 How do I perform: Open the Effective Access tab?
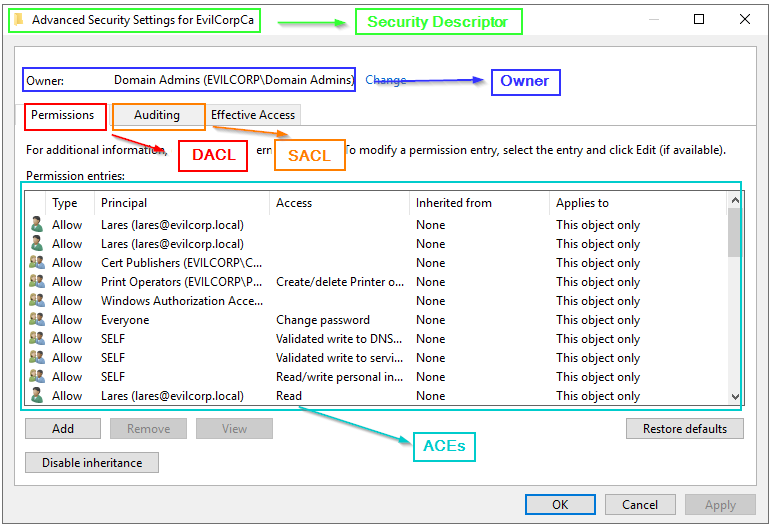tap(252, 116)
